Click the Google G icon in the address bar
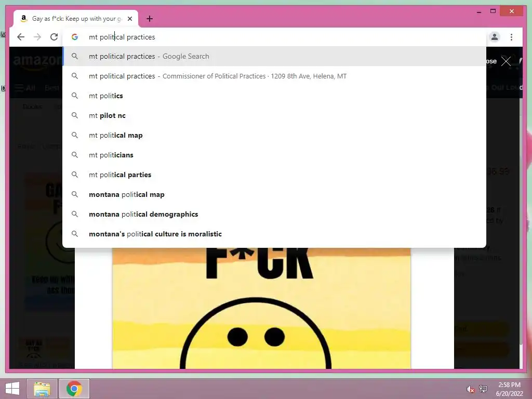The width and height of the screenshot is (532, 399). (75, 37)
